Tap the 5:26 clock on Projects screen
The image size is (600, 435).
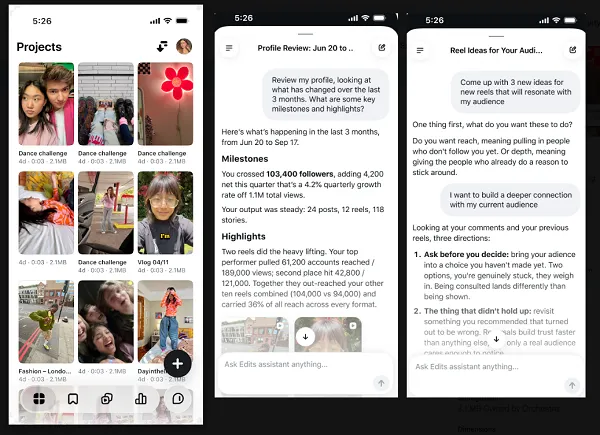click(x=42, y=21)
